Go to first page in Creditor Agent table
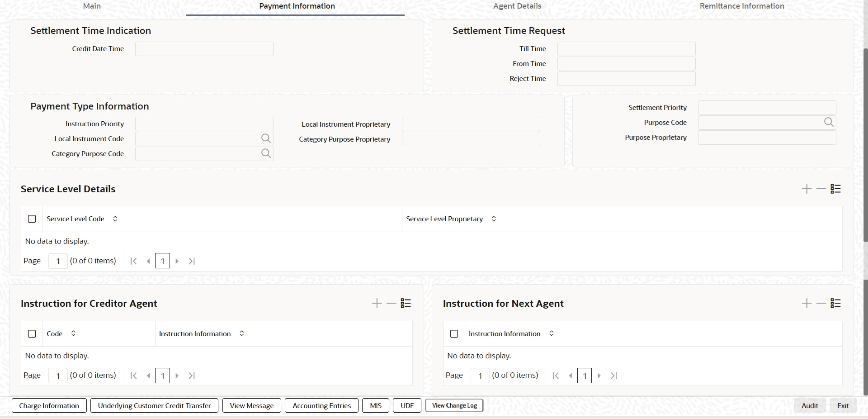The image size is (868, 419). pyautogui.click(x=133, y=376)
